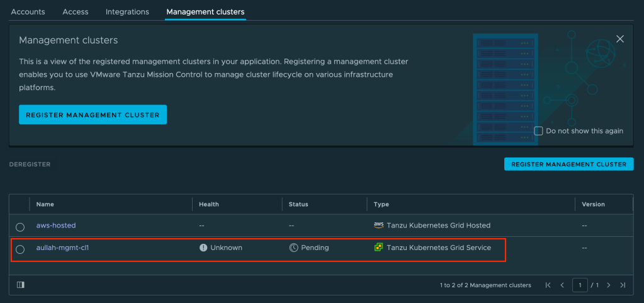Click the column toggle icon below the table
Image resolution: width=644 pixels, height=303 pixels.
(21, 285)
